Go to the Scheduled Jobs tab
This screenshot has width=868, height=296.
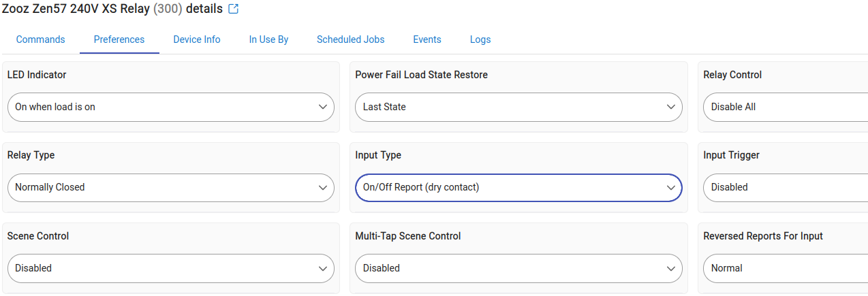point(351,39)
